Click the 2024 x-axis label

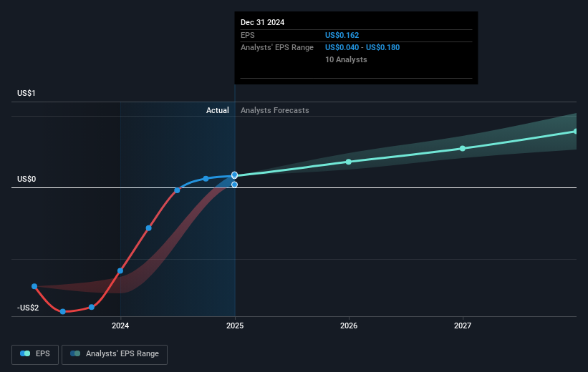[x=120, y=325]
